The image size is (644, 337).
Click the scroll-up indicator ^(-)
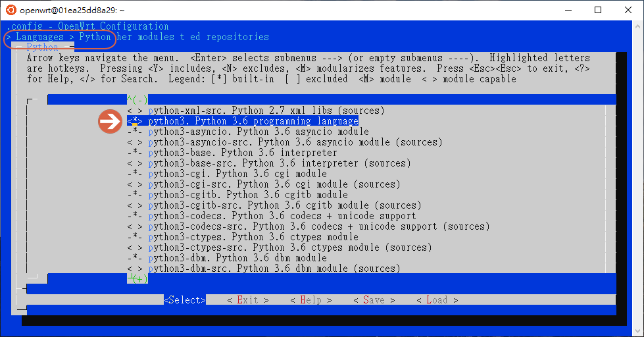pos(137,99)
